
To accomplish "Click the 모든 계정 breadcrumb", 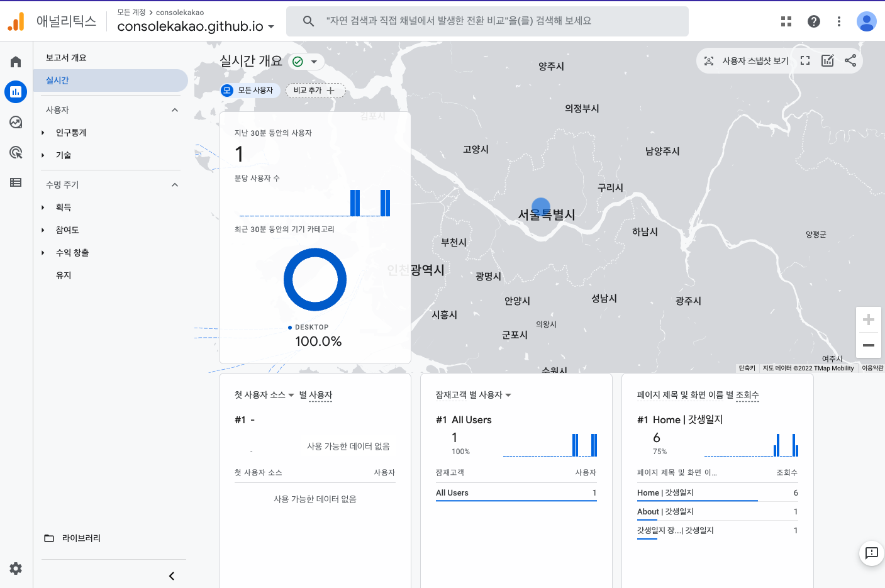I will [131, 12].
